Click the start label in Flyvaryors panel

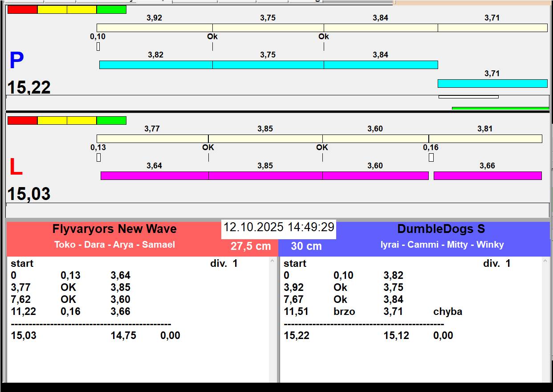[x=22, y=263]
